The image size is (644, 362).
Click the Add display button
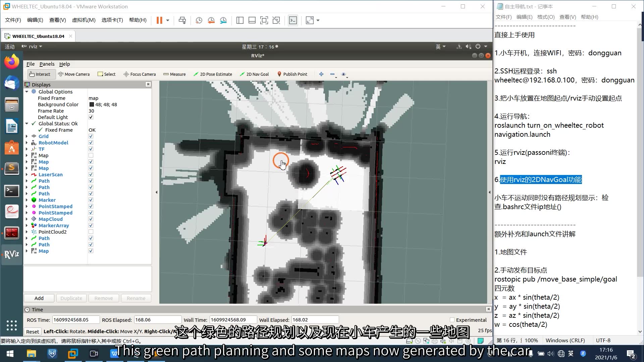(39, 298)
